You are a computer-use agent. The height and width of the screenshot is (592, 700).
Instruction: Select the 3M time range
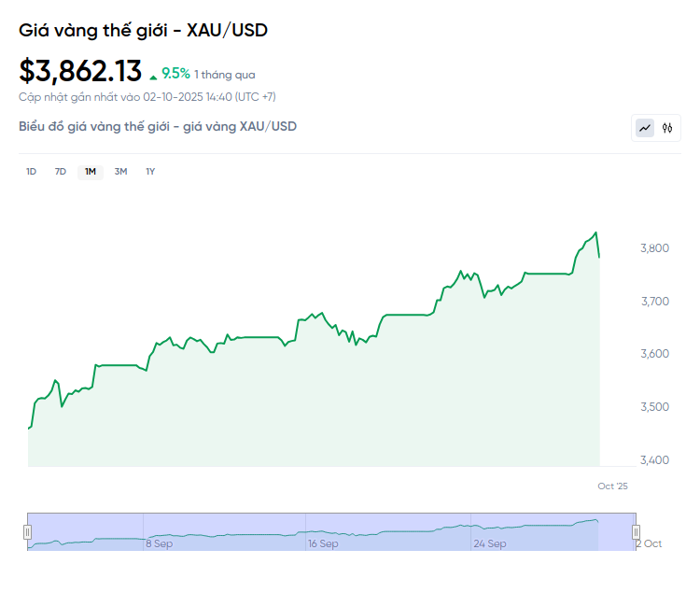pyautogui.click(x=120, y=172)
